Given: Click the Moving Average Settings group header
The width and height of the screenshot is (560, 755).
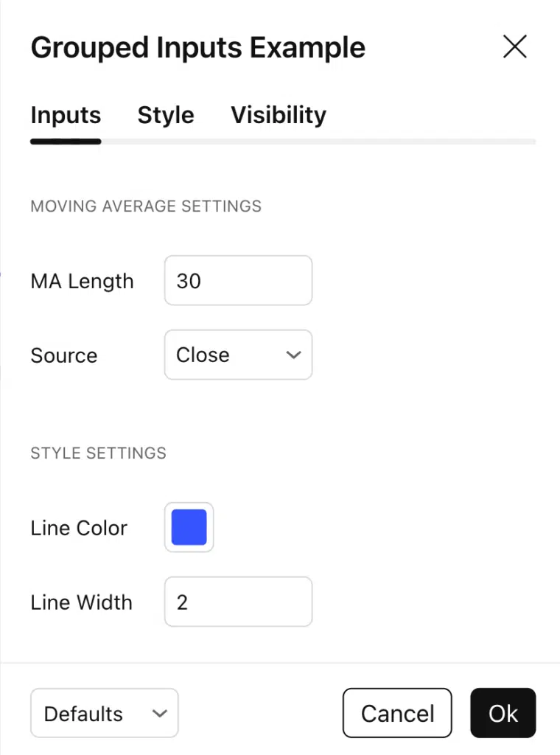Looking at the screenshot, I should pyautogui.click(x=146, y=206).
